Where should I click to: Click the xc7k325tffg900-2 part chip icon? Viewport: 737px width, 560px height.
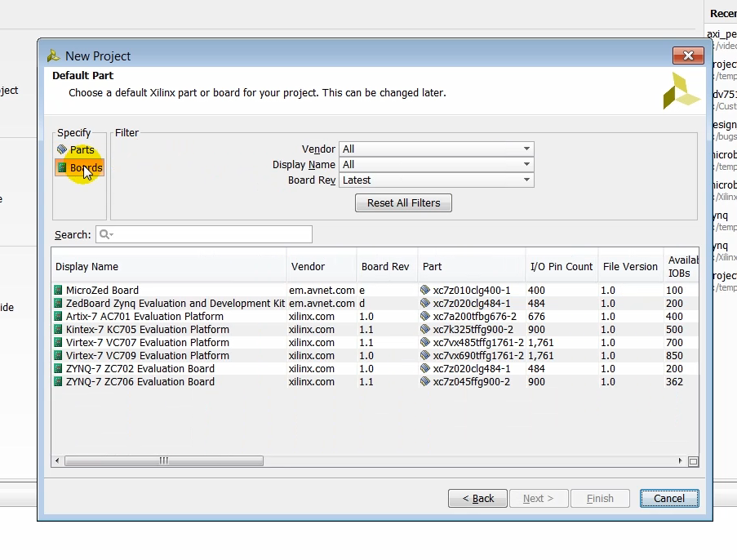click(x=425, y=330)
